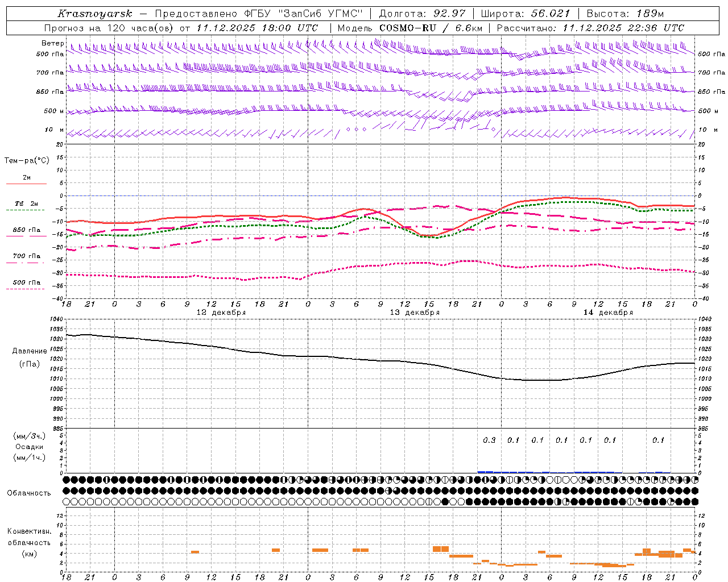Image resolution: width=728 pixels, height=582 pixels.
Task: Click the '(гПа)' pressure unit label
Action: [x=29, y=364]
